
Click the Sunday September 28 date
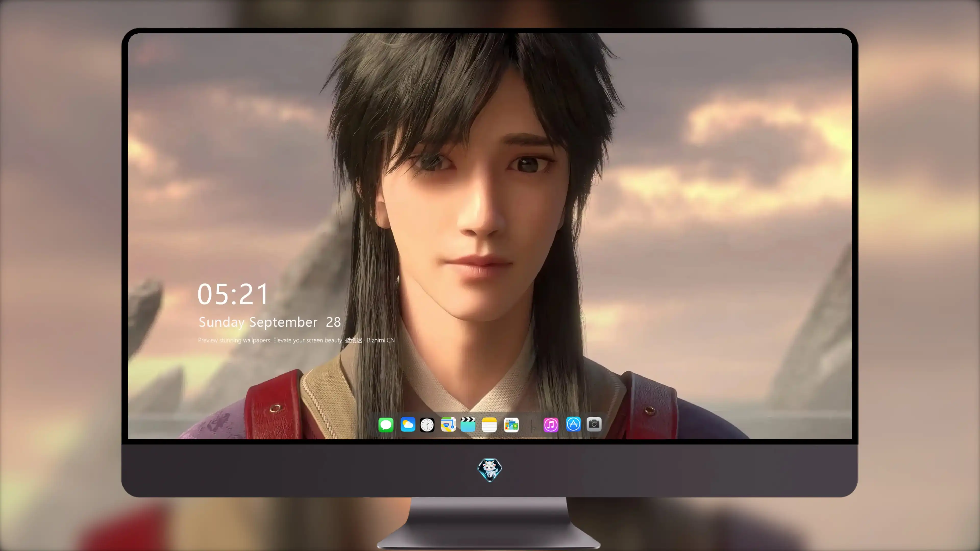[x=269, y=322]
